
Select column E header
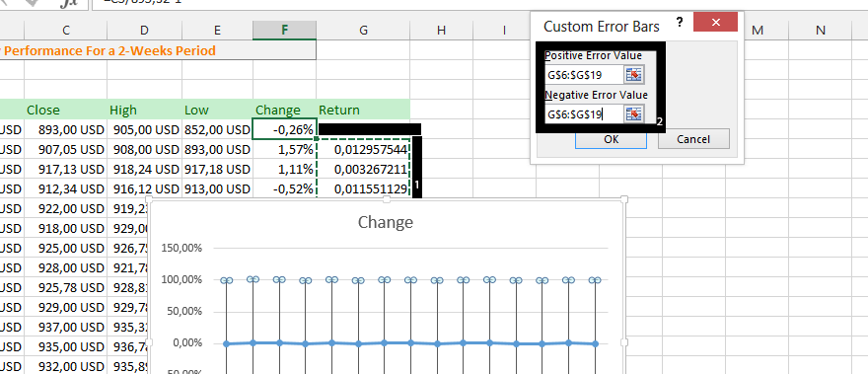coord(218,31)
